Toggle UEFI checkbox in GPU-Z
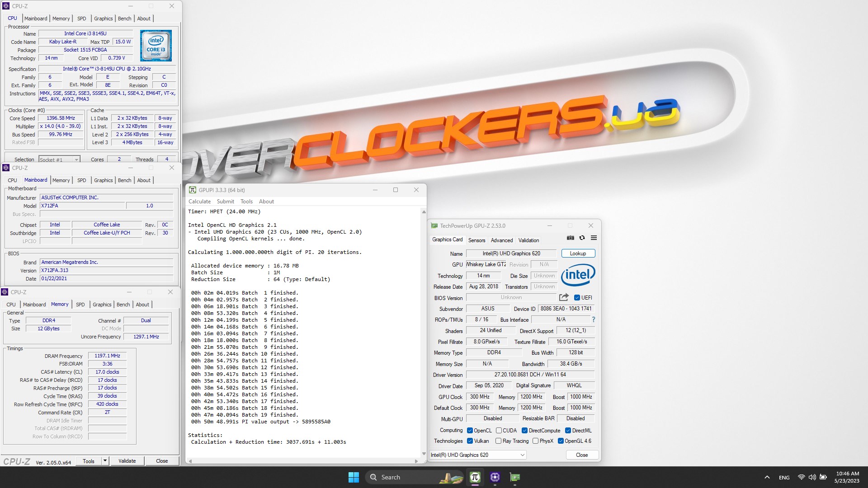 tap(577, 298)
